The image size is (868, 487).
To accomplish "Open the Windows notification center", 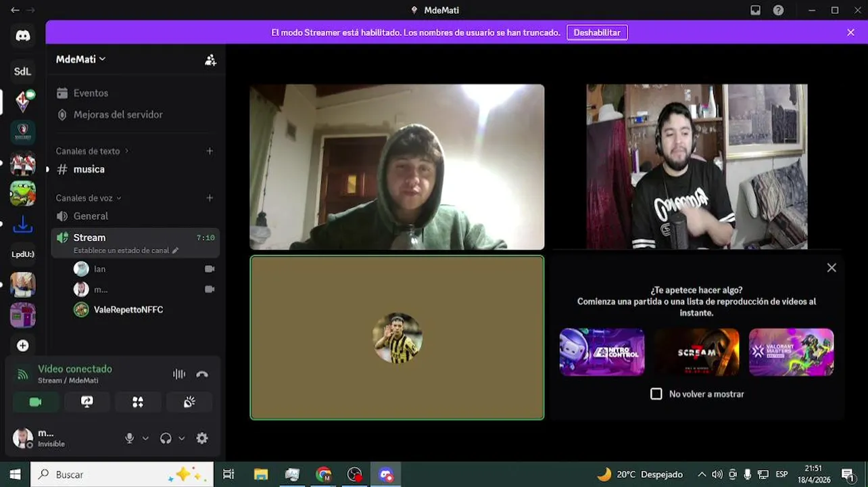I will coord(848,474).
